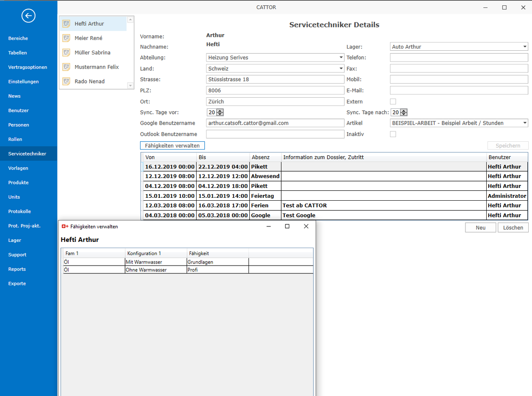Screen dimensions: 532x396
Task: Go to the Reports sidebar item
Action: click(x=17, y=269)
